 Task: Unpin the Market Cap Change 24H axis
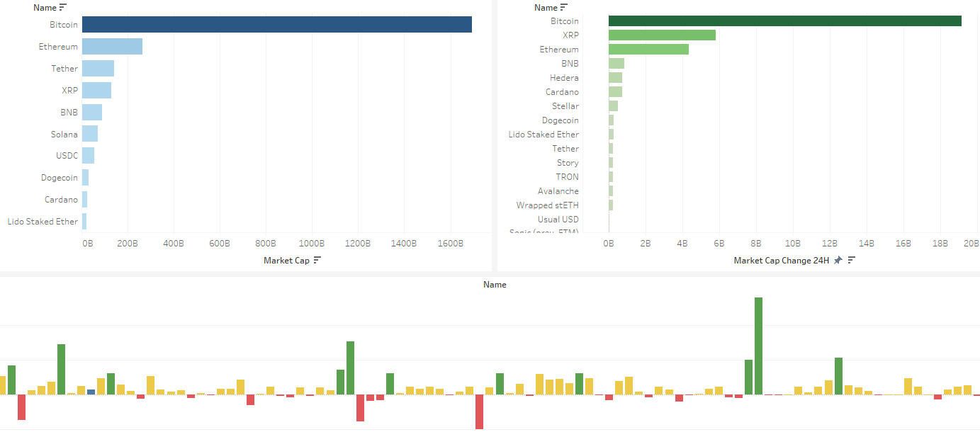[x=839, y=260]
